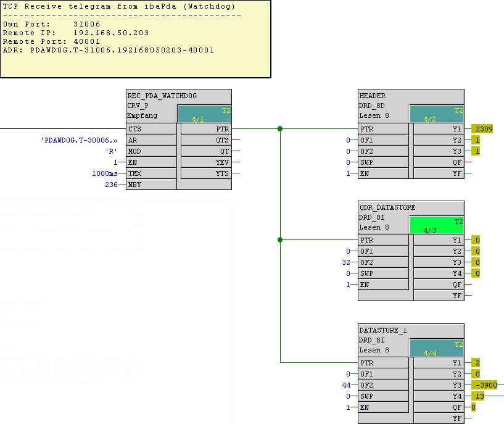Select the T2 4/2 runtime box on HEADER
Viewport: 504px width, 424px height.
[x=437, y=114]
